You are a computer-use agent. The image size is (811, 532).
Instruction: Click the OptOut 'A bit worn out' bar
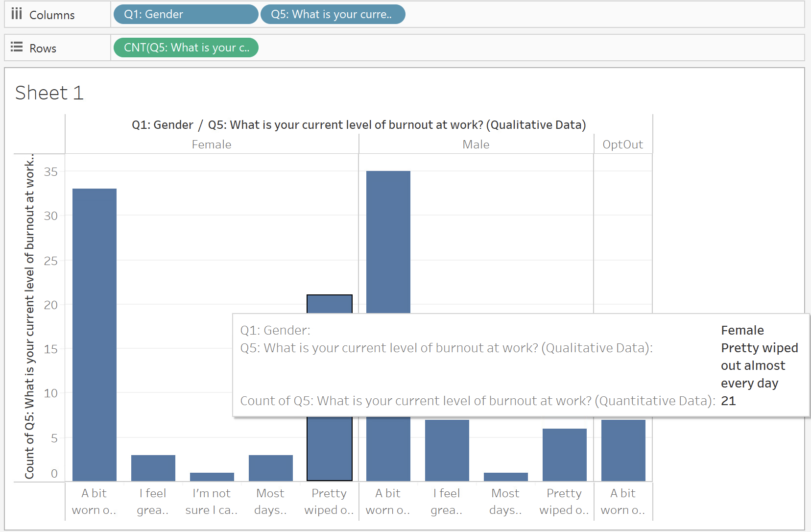(623, 450)
